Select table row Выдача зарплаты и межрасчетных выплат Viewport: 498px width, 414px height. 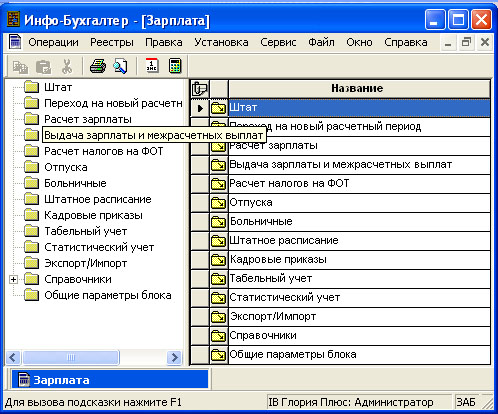click(359, 165)
